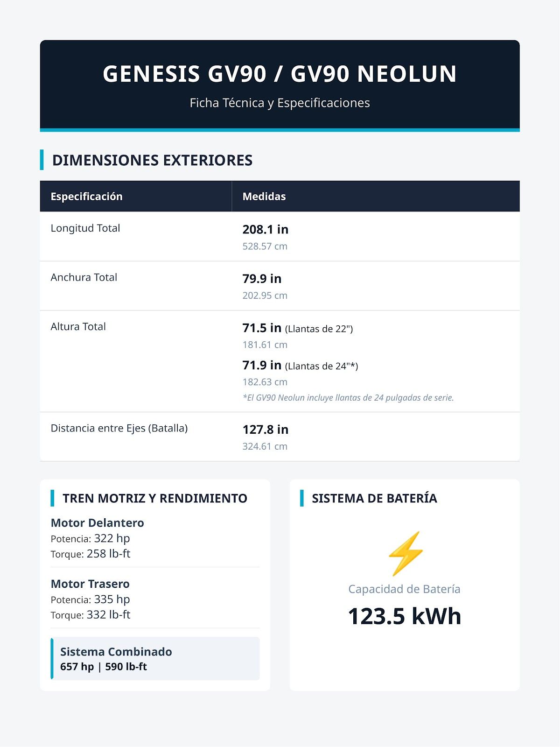Screen dimensions: 560x747
Task: Click the 127.8 in wheelbase value
Action: point(266,430)
